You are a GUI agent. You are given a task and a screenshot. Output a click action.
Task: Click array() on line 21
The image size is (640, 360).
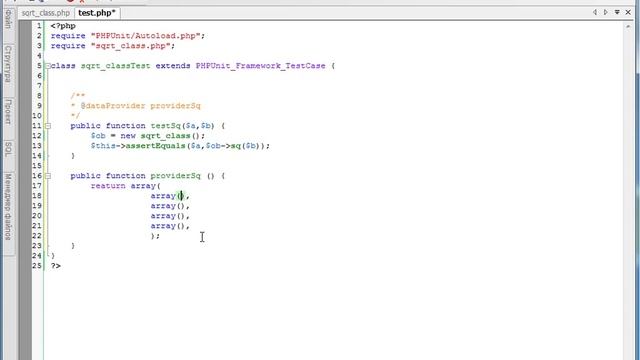[x=168, y=226]
